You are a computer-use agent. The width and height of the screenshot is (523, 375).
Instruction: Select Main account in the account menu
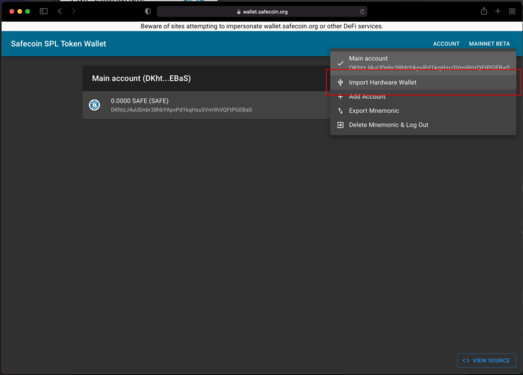(x=423, y=63)
